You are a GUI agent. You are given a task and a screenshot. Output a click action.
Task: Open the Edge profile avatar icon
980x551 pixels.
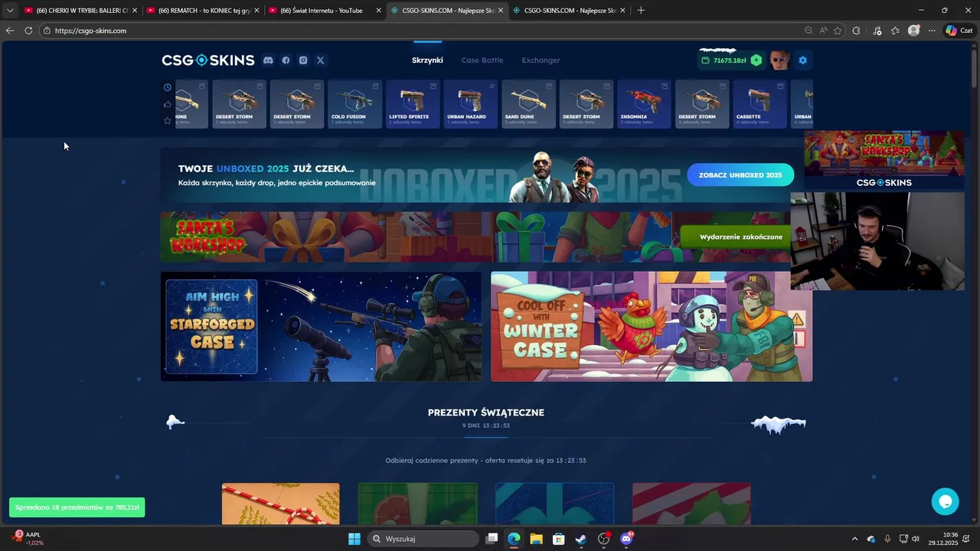[x=913, y=31]
